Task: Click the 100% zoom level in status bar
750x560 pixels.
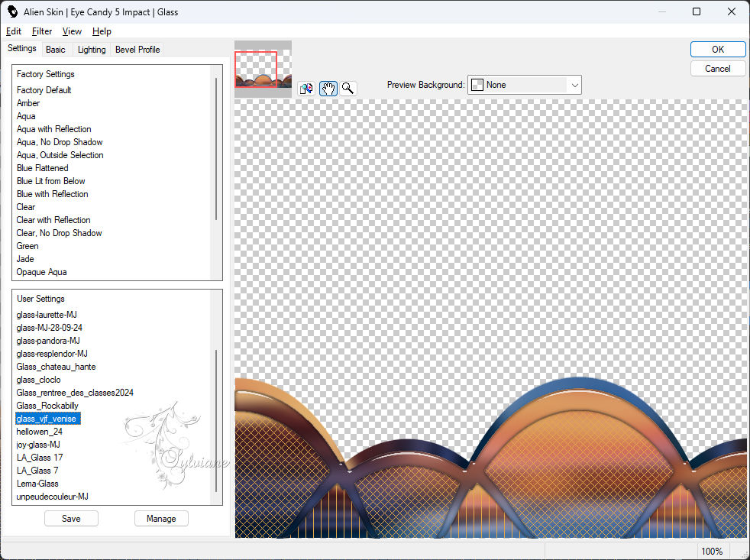Action: pyautogui.click(x=712, y=551)
